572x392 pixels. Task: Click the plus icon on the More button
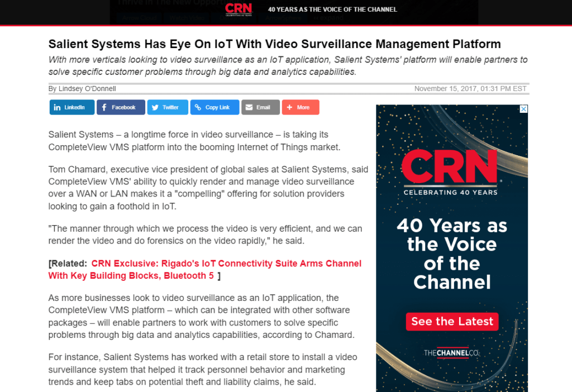289,107
